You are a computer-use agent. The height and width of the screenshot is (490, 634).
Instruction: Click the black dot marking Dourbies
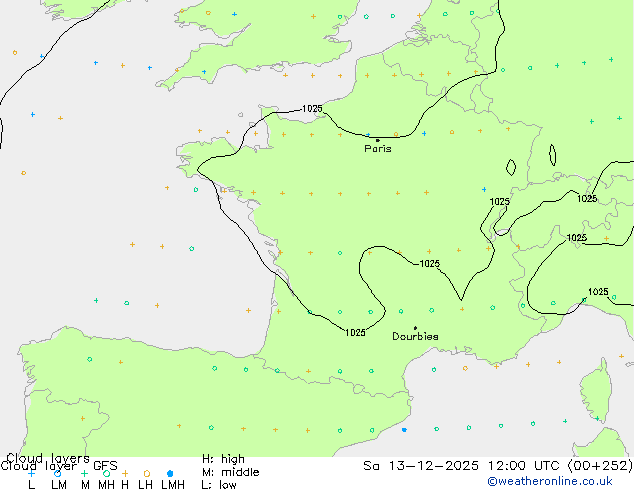[415, 328]
